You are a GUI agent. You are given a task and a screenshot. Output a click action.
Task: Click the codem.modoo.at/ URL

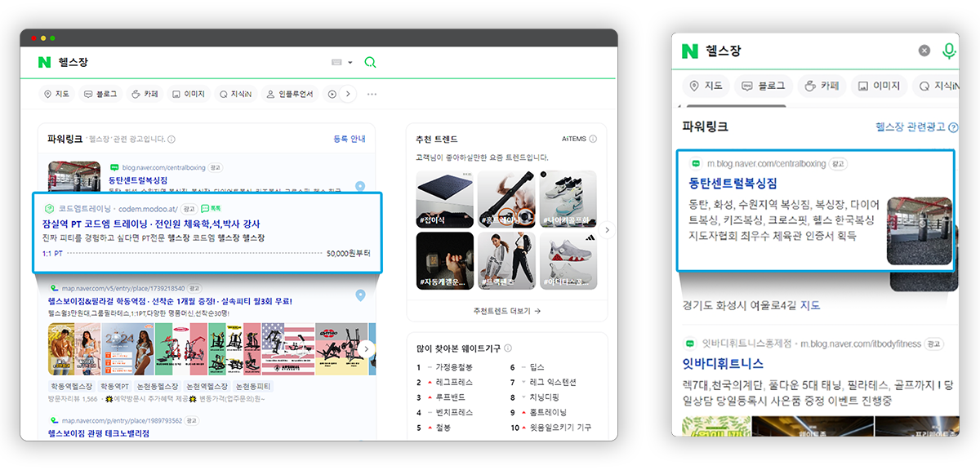click(148, 209)
